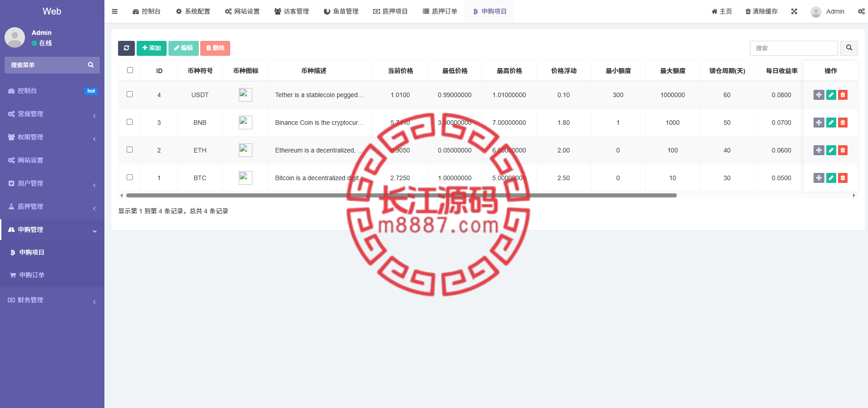Check the checkbox for the BNB row
The height and width of the screenshot is (408, 868).
click(129, 122)
